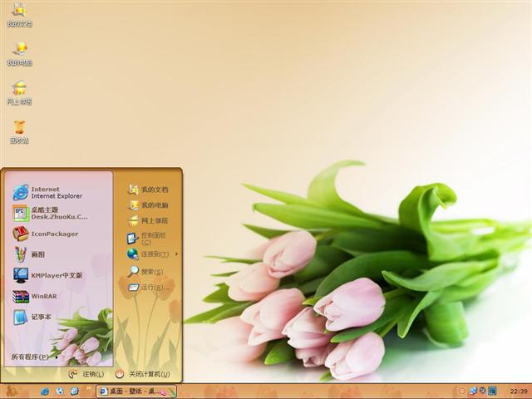Open 网上邻居 in Start menu right column
532x399 pixels.
click(148, 220)
